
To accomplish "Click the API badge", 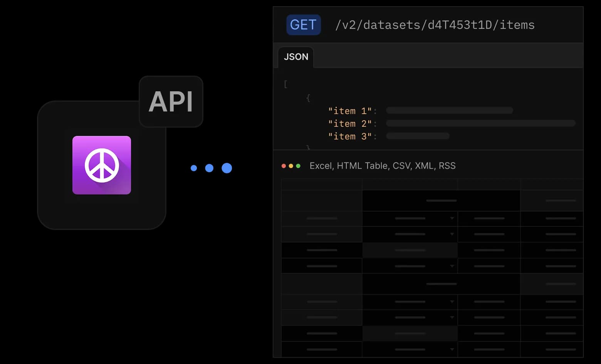I will pos(171,102).
